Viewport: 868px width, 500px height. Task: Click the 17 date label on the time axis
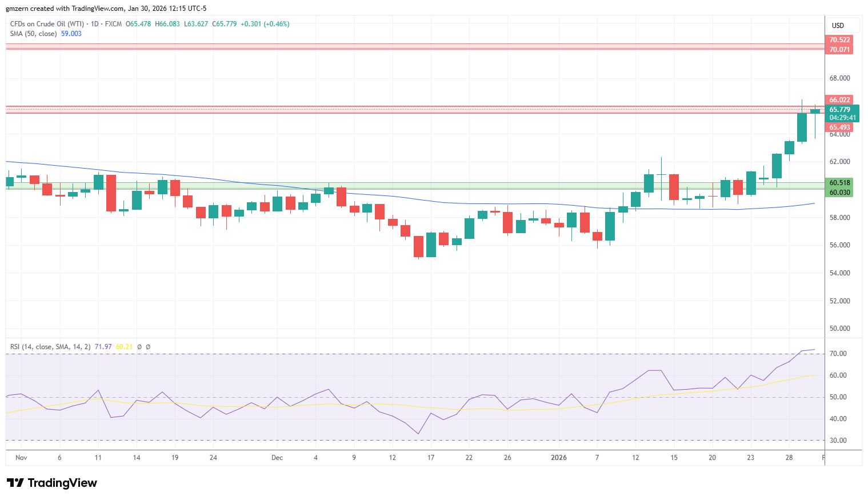pos(431,458)
